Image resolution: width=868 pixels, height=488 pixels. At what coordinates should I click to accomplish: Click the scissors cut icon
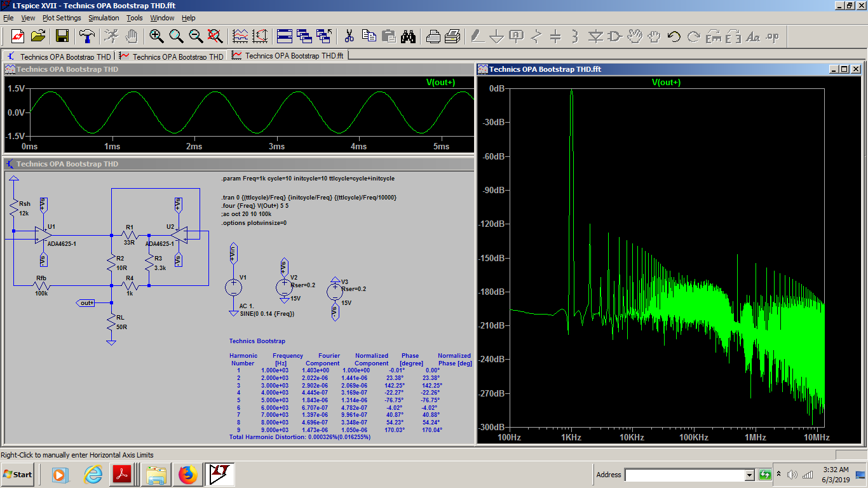(x=349, y=36)
